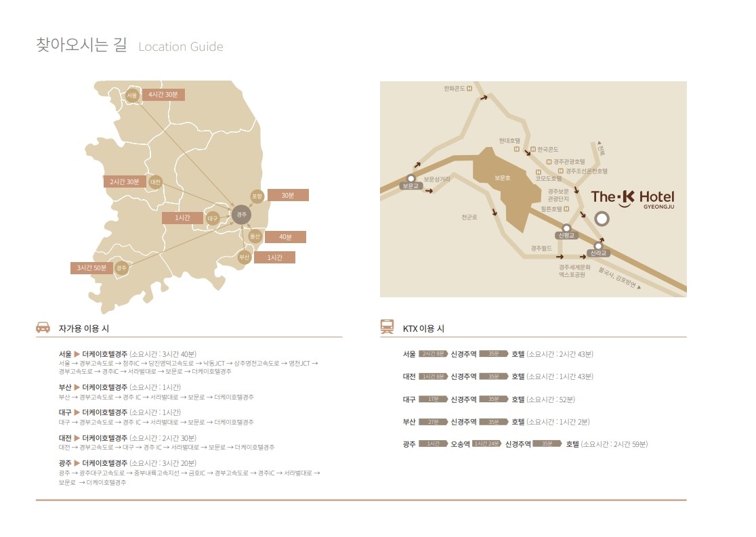Select the 서울 city marker on the Korea map

[x=132, y=95]
